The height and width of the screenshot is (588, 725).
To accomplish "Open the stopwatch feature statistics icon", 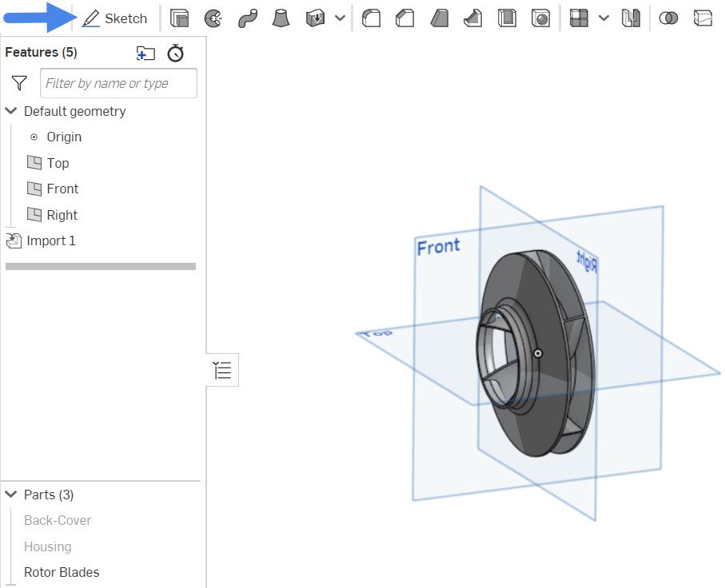I will point(174,53).
